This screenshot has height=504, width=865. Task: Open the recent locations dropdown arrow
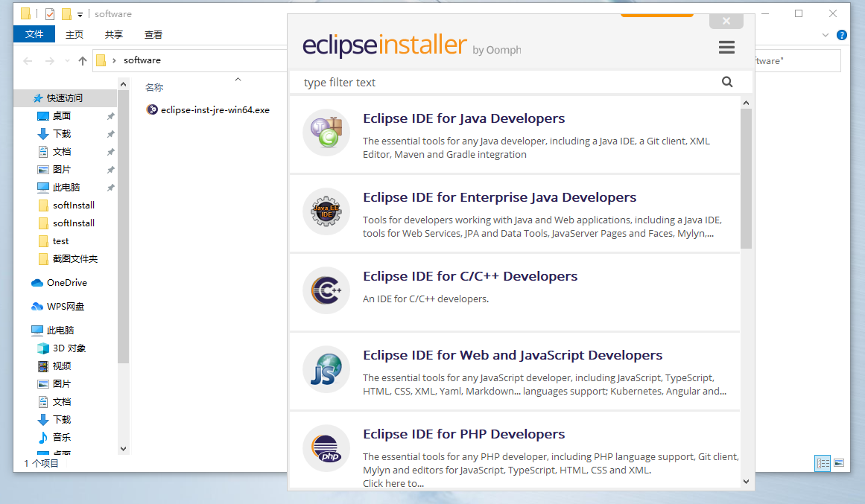[67, 60]
